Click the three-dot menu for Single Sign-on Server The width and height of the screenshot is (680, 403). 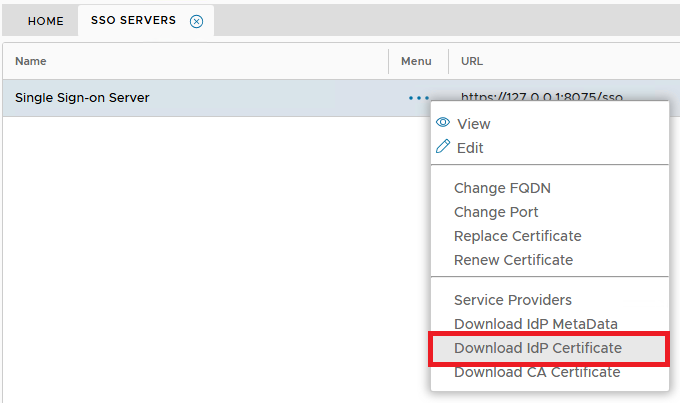[418, 98]
